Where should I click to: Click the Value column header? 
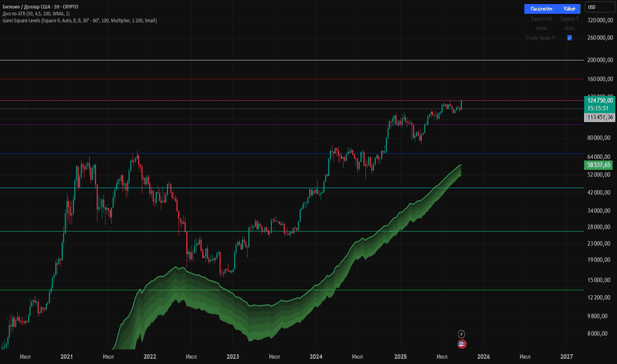(x=569, y=9)
